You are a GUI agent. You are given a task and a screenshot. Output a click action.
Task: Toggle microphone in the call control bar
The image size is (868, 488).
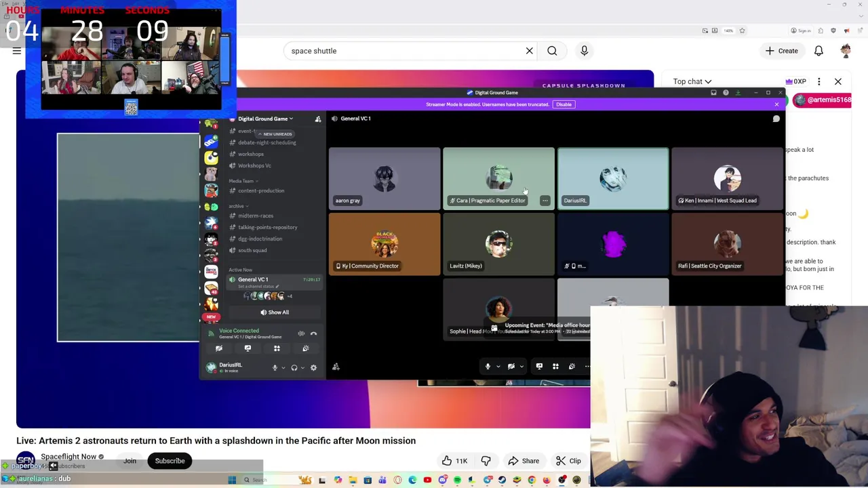click(488, 367)
